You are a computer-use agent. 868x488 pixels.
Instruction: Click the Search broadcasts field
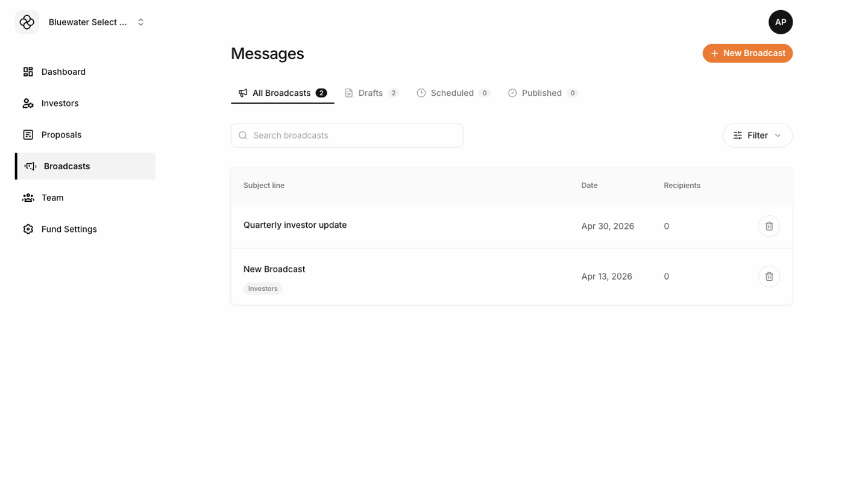click(x=347, y=136)
